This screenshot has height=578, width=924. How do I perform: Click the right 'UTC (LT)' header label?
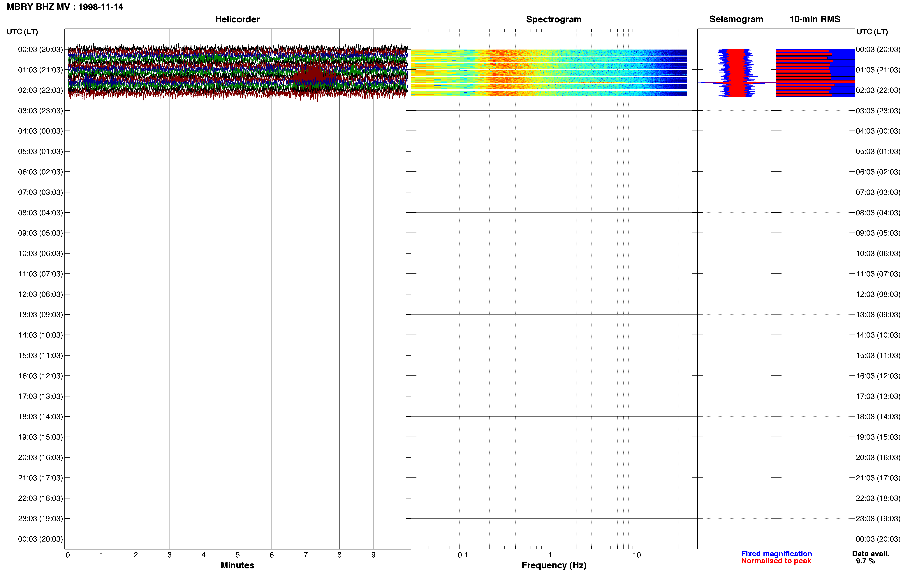click(x=872, y=32)
